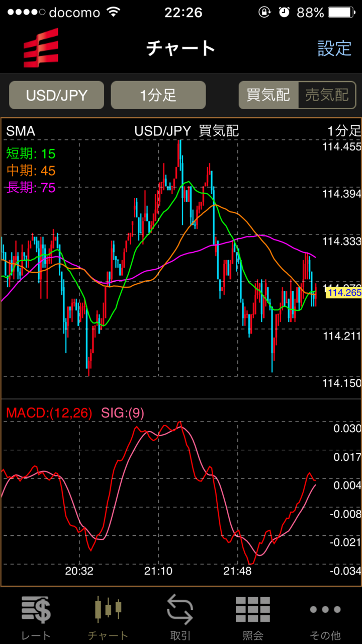Tap the Wi-Fi status icon

115,12
